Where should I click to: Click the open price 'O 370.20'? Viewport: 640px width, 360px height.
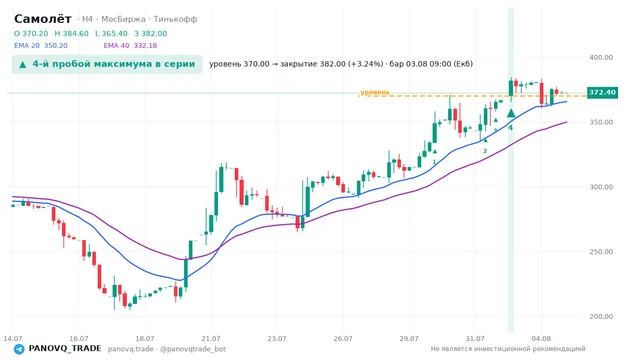pyautogui.click(x=31, y=34)
